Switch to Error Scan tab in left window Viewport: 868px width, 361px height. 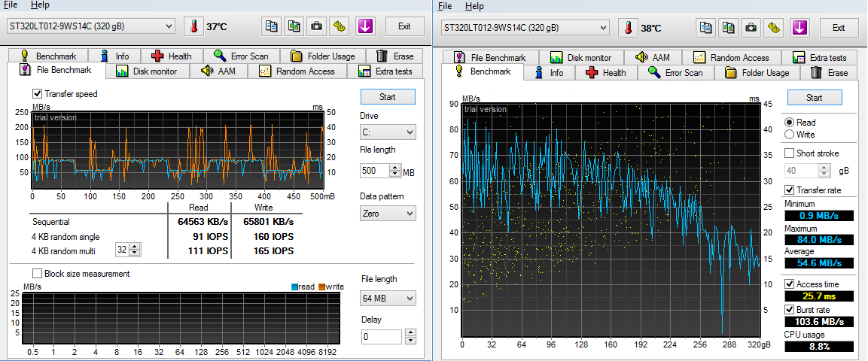pos(241,56)
